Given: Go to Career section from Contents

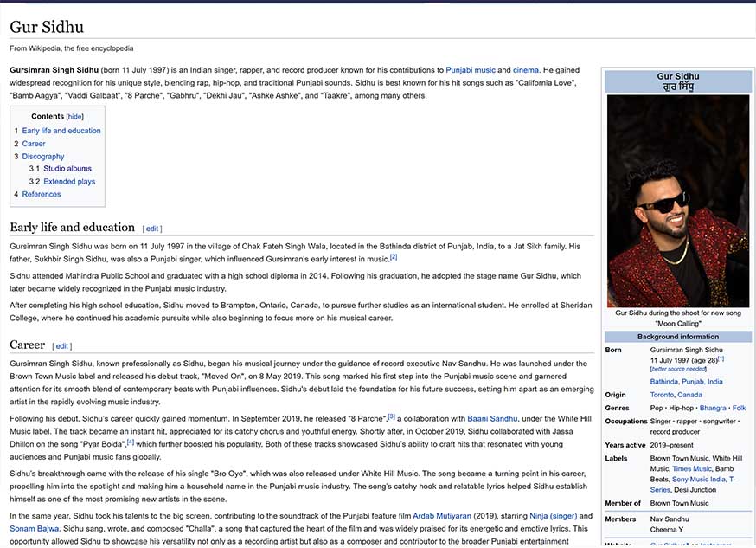Looking at the screenshot, I should 34,144.
